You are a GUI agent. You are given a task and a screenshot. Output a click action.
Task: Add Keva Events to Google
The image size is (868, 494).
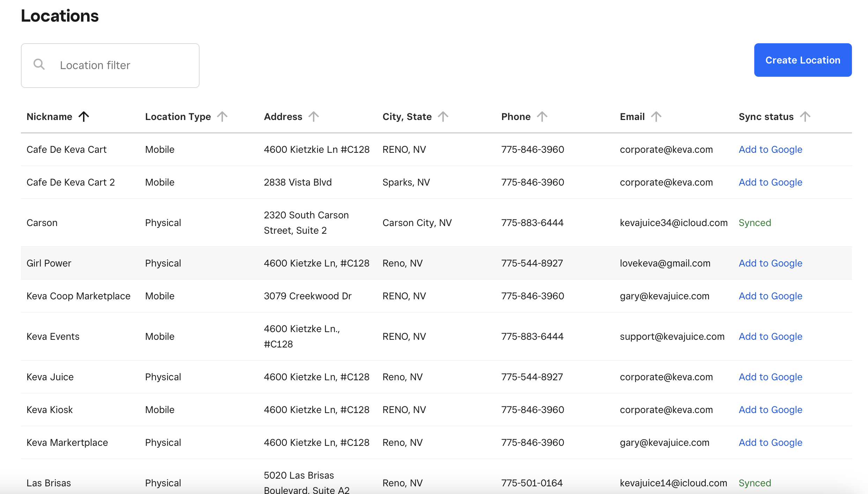(770, 337)
